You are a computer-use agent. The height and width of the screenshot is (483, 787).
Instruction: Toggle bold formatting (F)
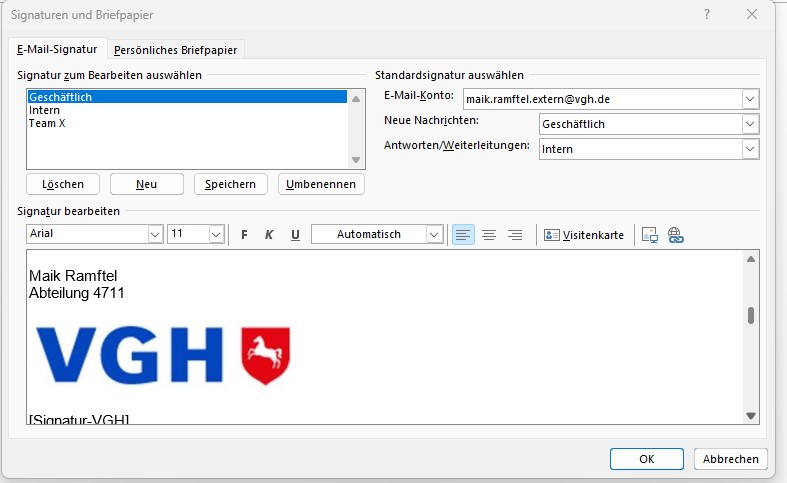pyautogui.click(x=244, y=234)
